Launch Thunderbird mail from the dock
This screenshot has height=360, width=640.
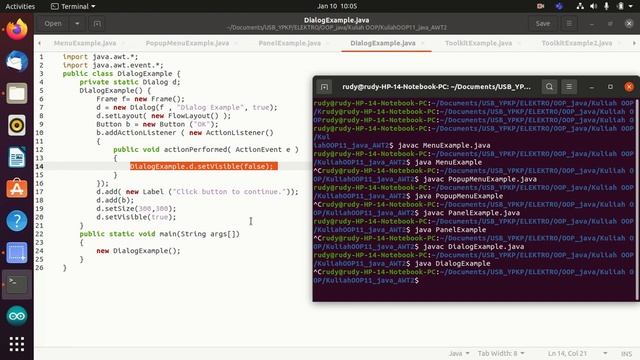point(17,61)
